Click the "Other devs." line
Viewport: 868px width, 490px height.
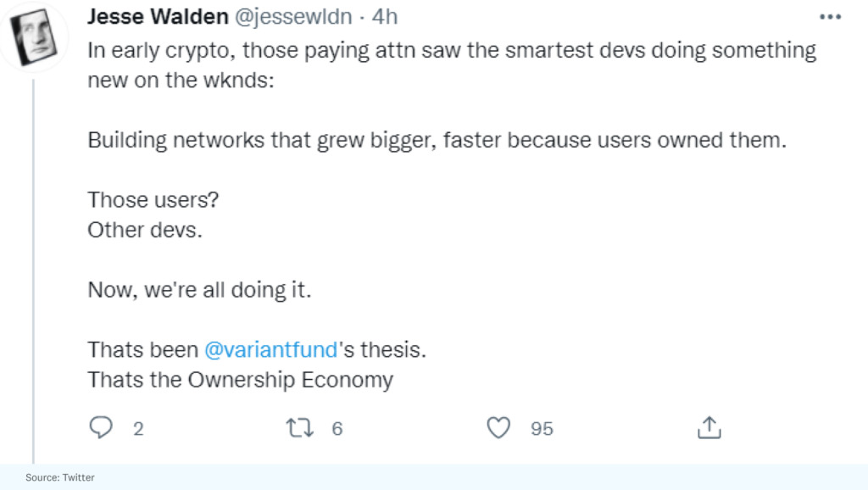click(x=145, y=230)
